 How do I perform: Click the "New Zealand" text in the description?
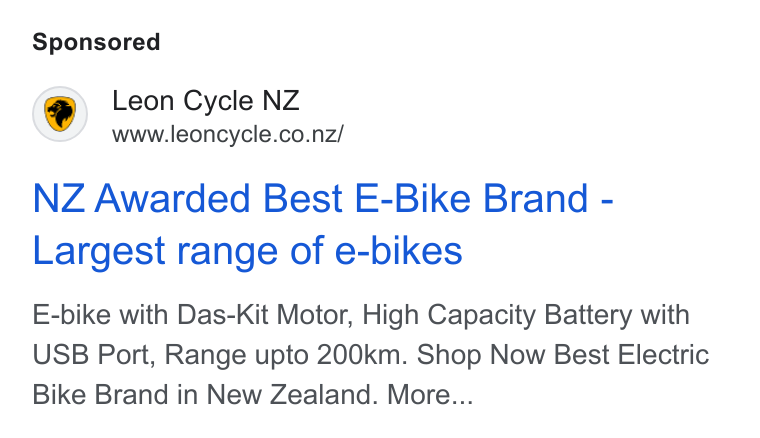tap(292, 394)
